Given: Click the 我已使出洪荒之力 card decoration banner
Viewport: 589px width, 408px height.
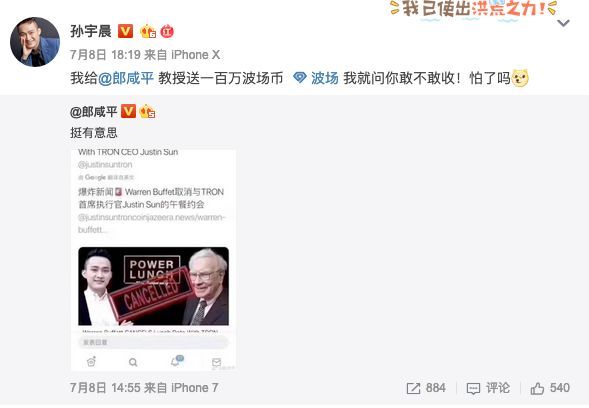Looking at the screenshot, I should pos(473,9).
